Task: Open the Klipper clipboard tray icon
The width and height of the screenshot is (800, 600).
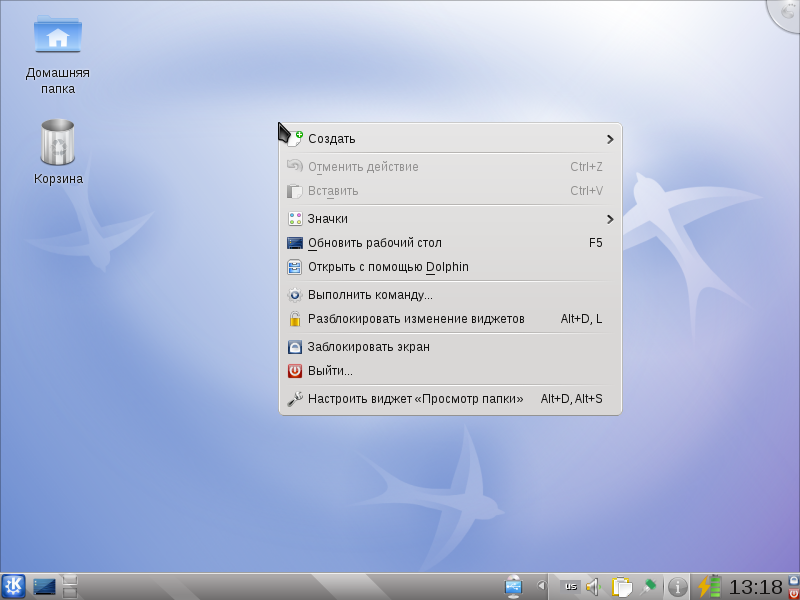Action: tap(621, 587)
